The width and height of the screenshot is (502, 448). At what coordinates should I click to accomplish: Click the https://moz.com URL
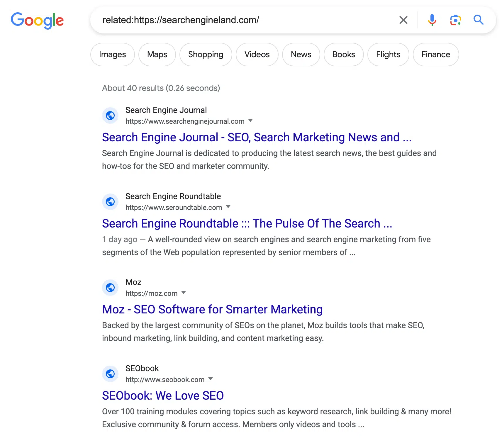pos(152,293)
